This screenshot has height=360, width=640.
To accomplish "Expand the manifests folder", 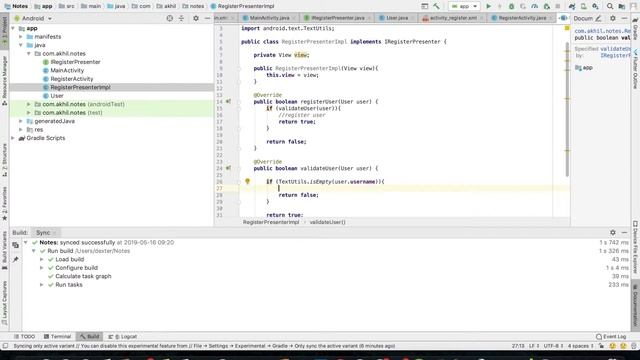I will pos(21,37).
